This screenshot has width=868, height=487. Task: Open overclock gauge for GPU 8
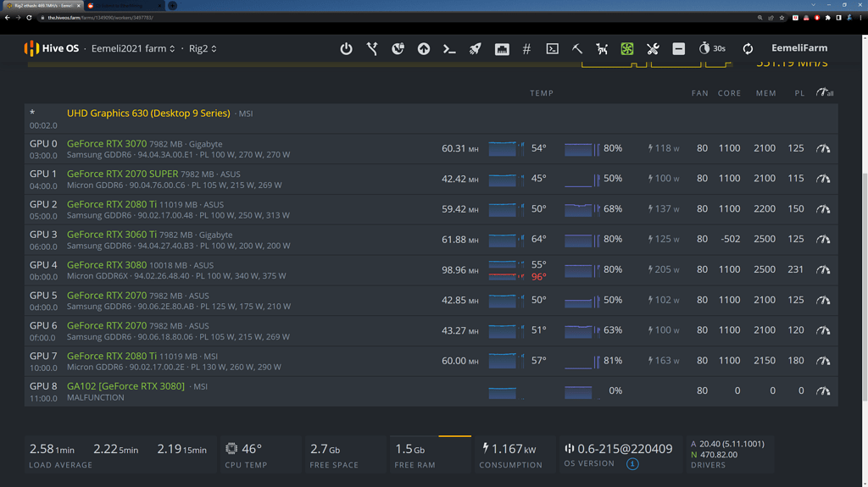click(x=823, y=390)
